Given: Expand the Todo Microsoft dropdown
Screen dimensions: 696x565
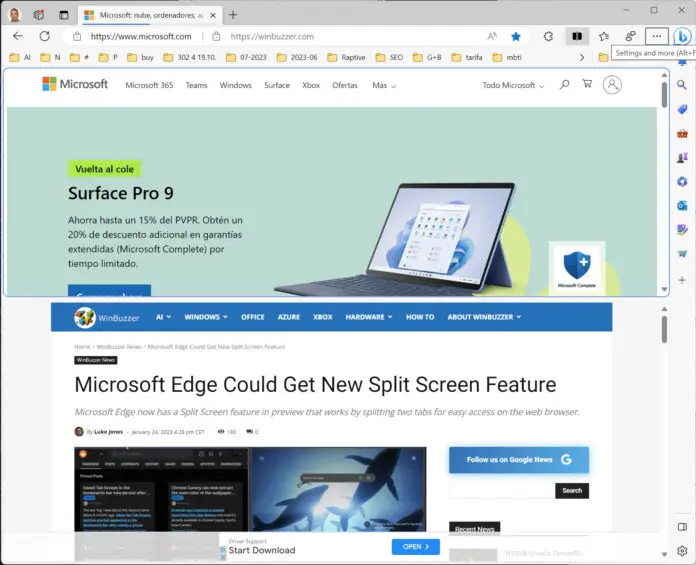Looking at the screenshot, I should click(x=513, y=85).
